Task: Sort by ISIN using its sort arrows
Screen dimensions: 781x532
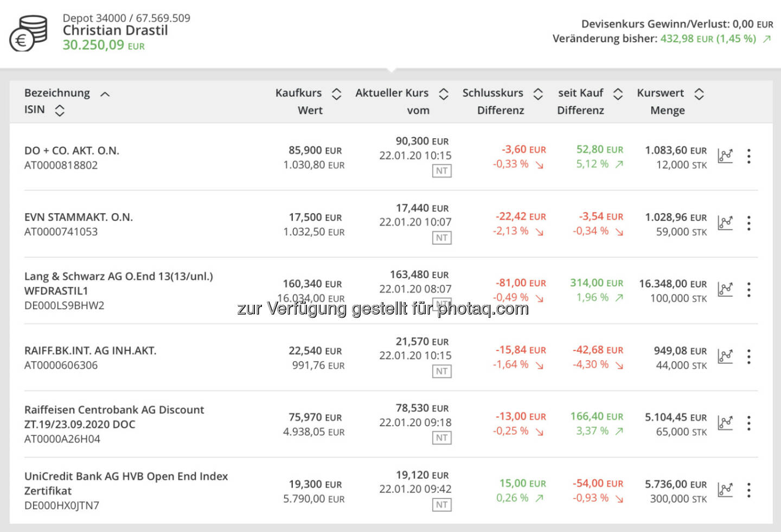Action: [60, 111]
